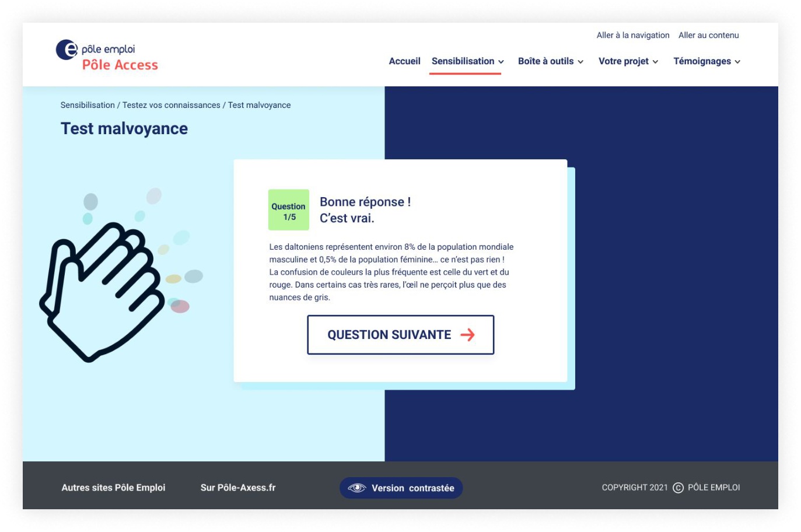Expand the Témoignages chevron
Viewport: 801px width, 532px height.
click(737, 62)
